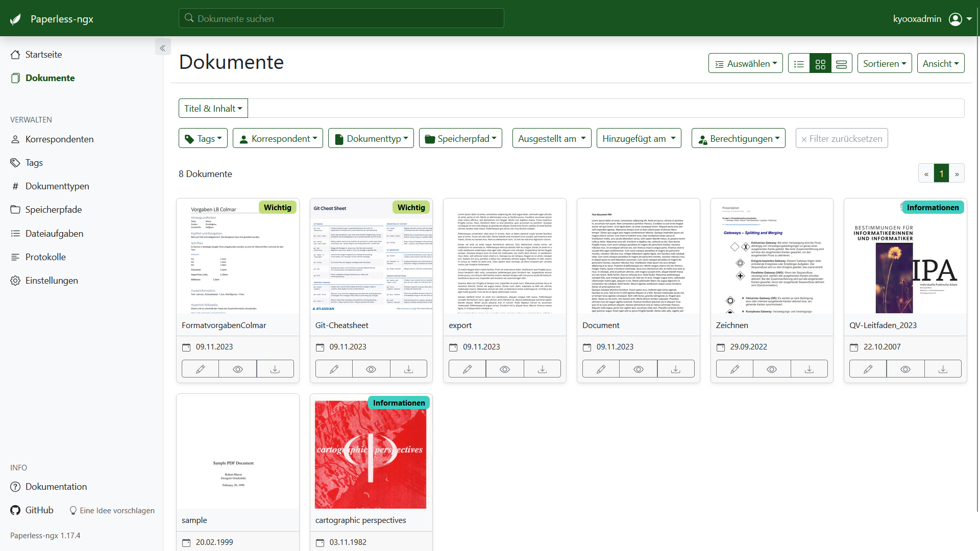Open the GitHub link icon
Screen dimensions: 980x551
[16, 510]
